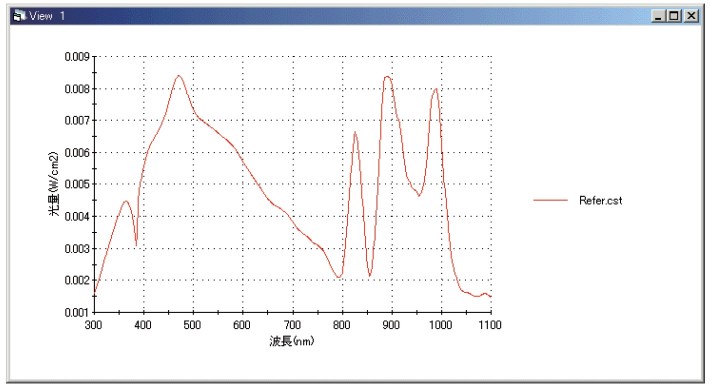Close the View 1 window

(691, 16)
